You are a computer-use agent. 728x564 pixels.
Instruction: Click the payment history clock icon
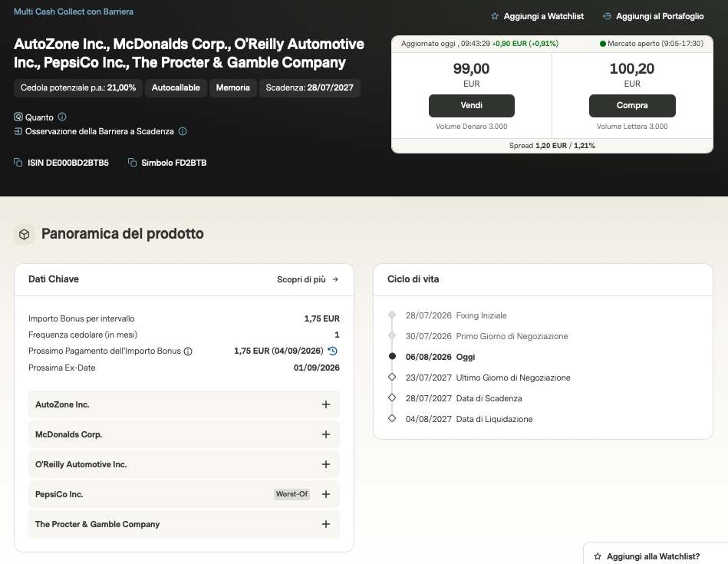332,351
